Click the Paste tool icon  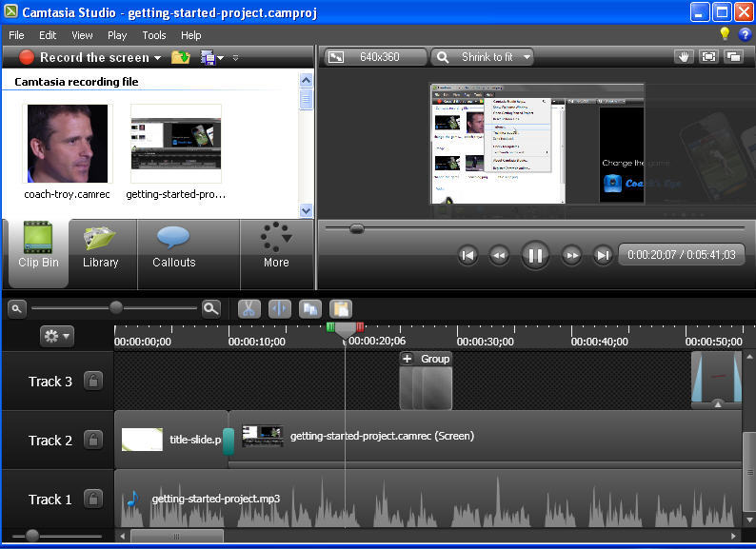pos(341,309)
